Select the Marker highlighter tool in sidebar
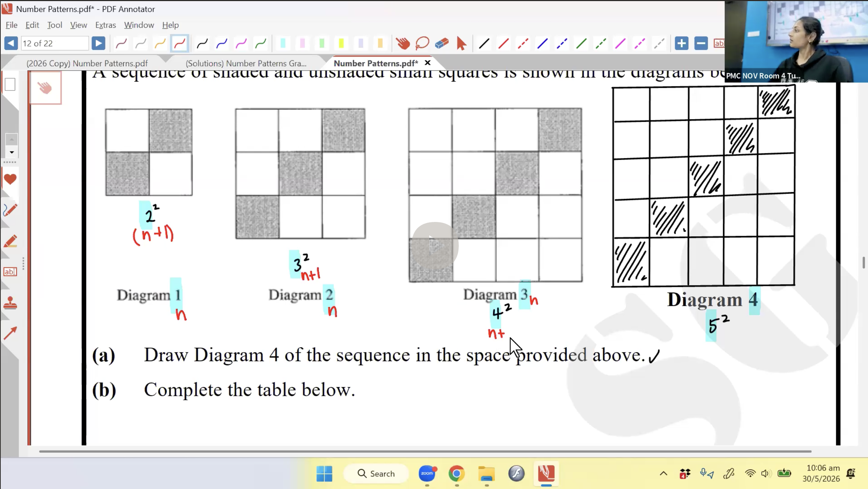The height and width of the screenshot is (489, 868). (x=10, y=241)
